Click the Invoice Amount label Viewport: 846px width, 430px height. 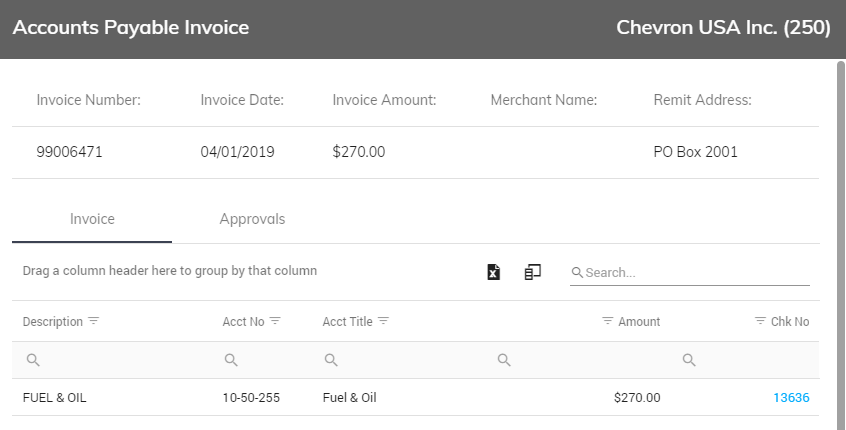click(x=384, y=100)
